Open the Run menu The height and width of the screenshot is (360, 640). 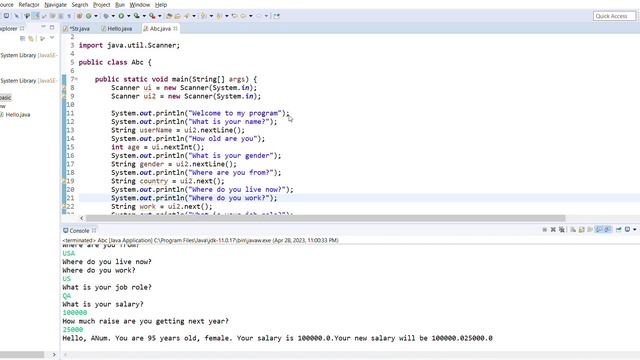(x=120, y=4)
